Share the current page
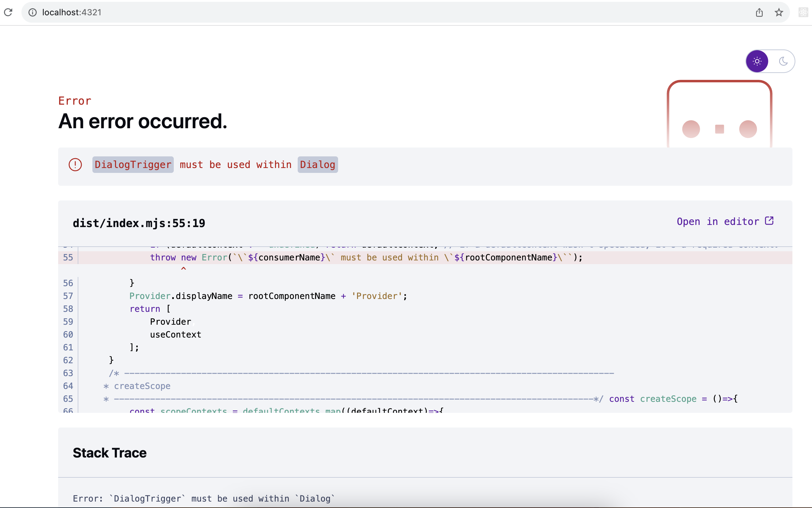The image size is (812, 508). click(x=759, y=12)
